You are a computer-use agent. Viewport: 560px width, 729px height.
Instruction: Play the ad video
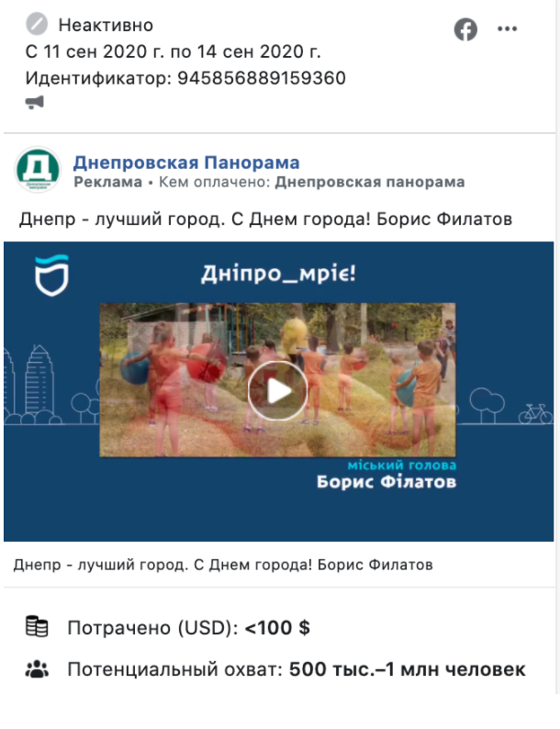277,391
